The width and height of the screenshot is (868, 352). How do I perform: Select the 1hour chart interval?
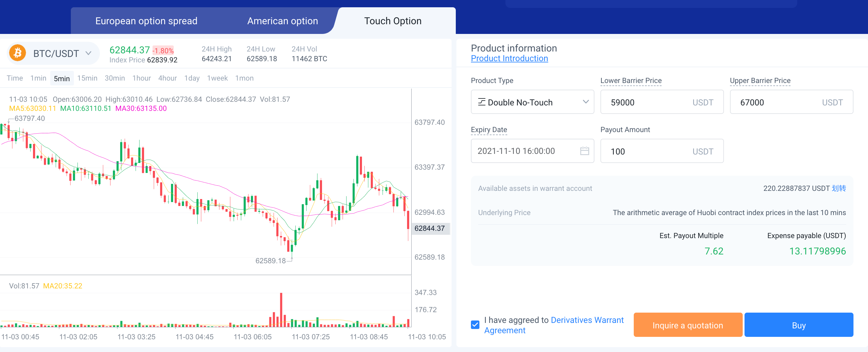tap(141, 78)
